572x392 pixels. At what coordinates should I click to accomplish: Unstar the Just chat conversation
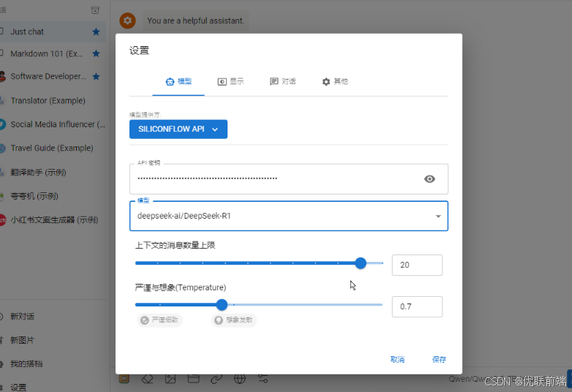96,31
